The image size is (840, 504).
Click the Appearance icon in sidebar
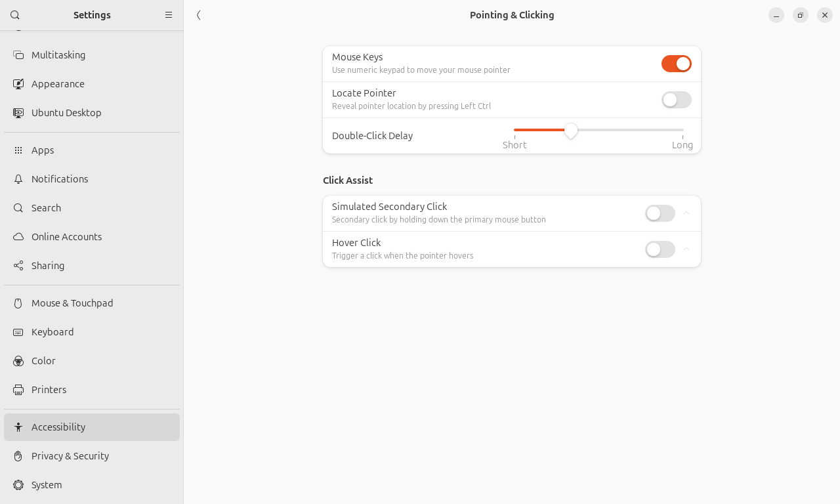click(x=18, y=84)
